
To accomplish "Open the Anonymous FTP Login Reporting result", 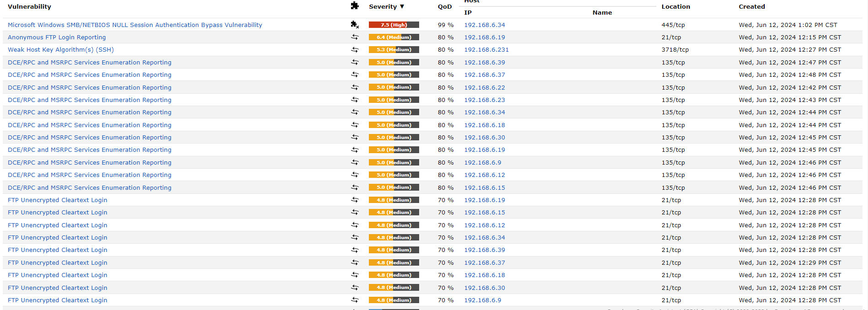I will (x=57, y=37).
